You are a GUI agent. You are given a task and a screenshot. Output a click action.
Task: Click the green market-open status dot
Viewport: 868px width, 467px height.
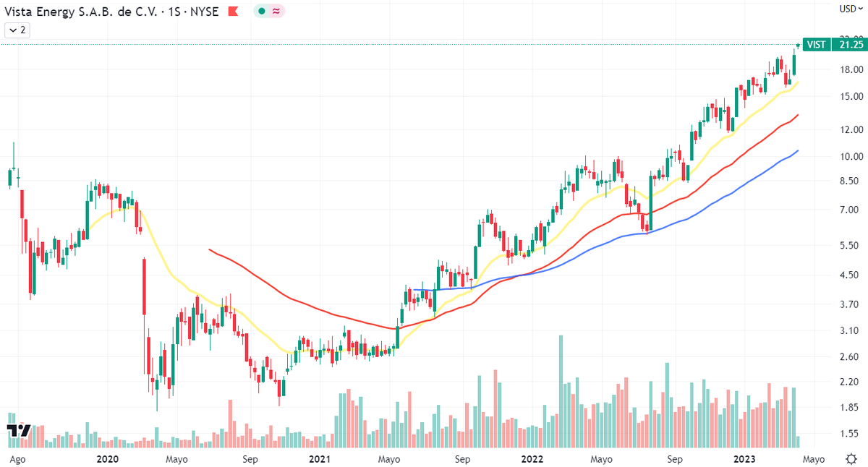coord(261,11)
